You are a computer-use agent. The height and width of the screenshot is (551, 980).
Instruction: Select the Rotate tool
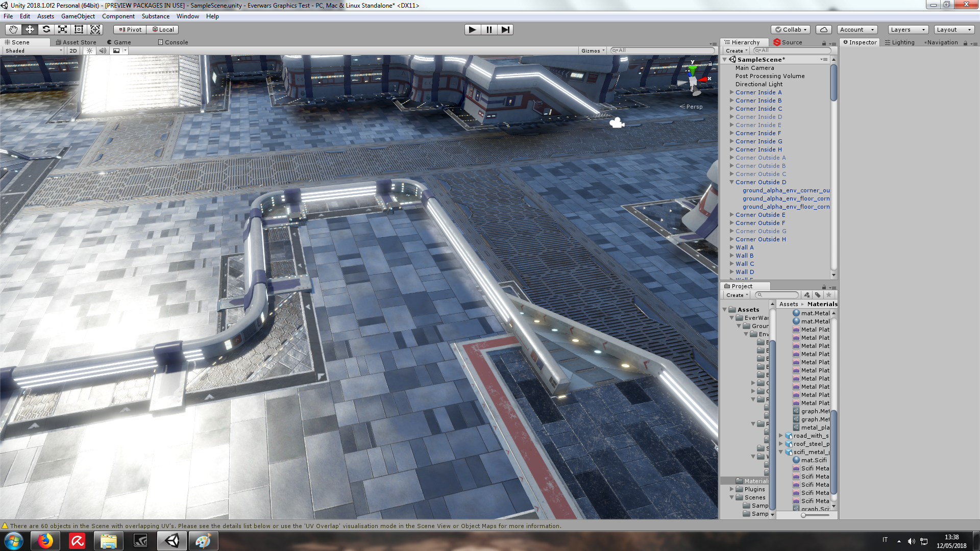click(46, 30)
